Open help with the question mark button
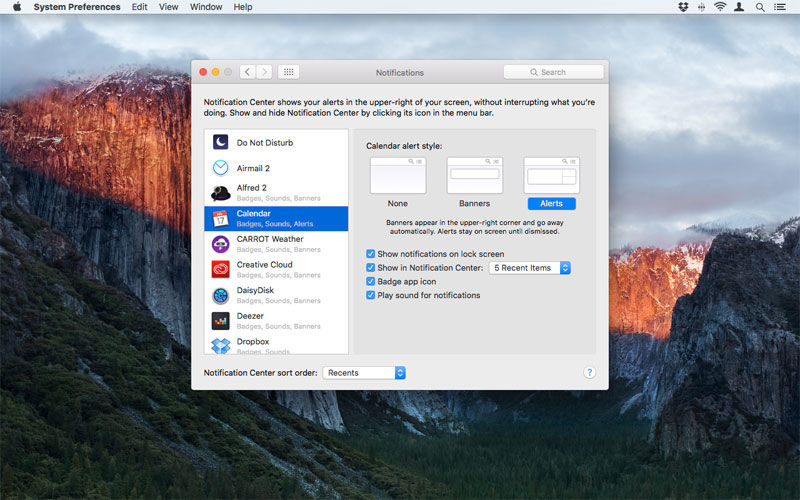Screen dimensions: 800x500 (589, 372)
